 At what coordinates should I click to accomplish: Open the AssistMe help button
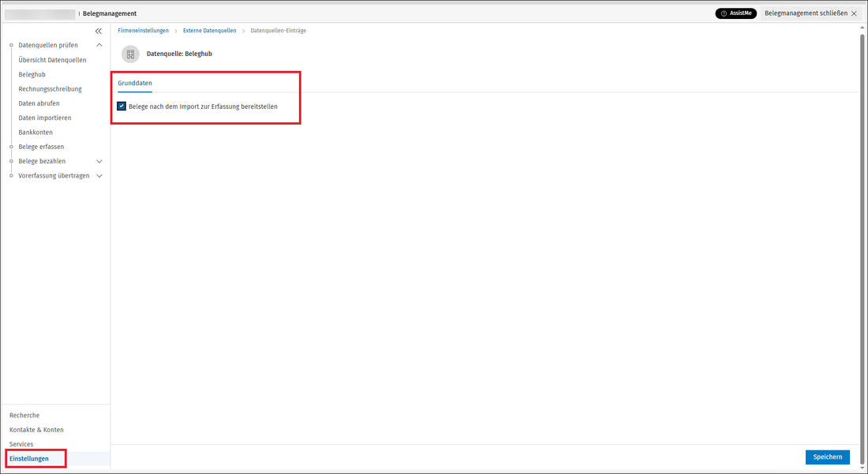(735, 13)
